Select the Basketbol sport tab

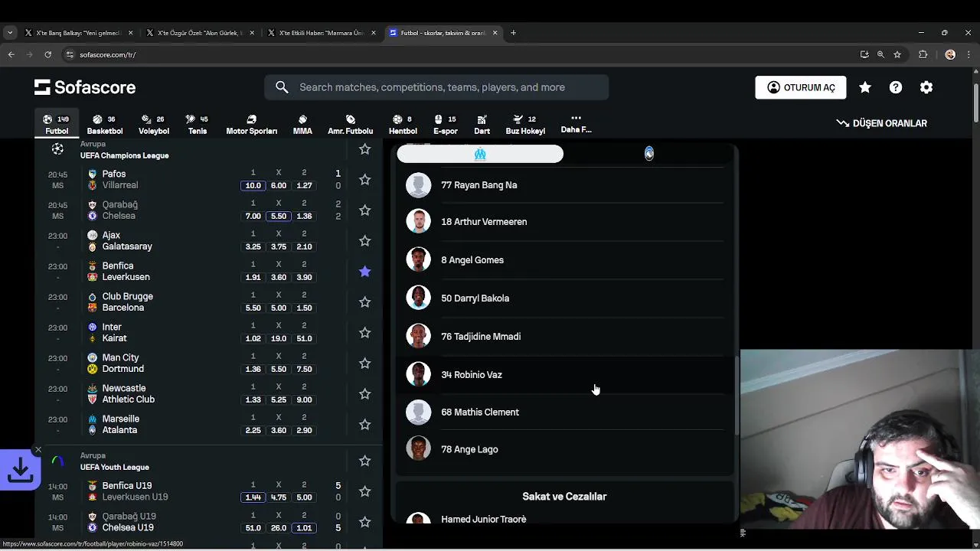(x=105, y=125)
